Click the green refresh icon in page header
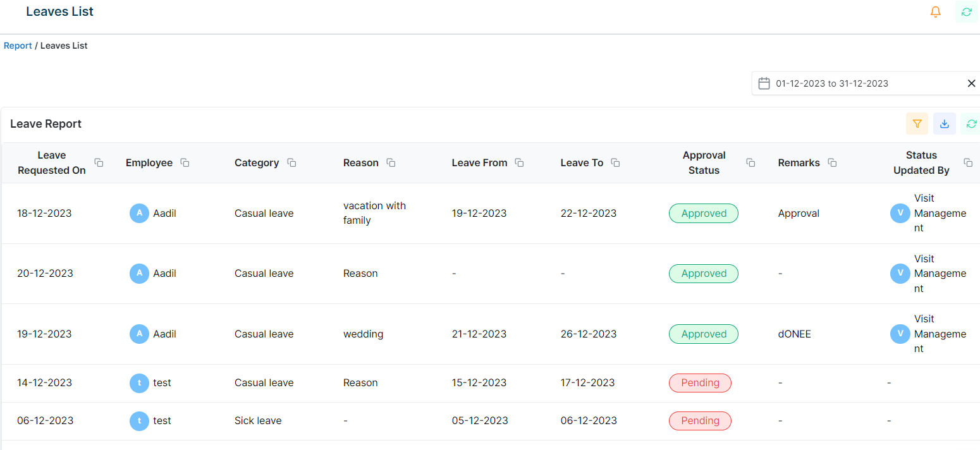 (x=966, y=11)
